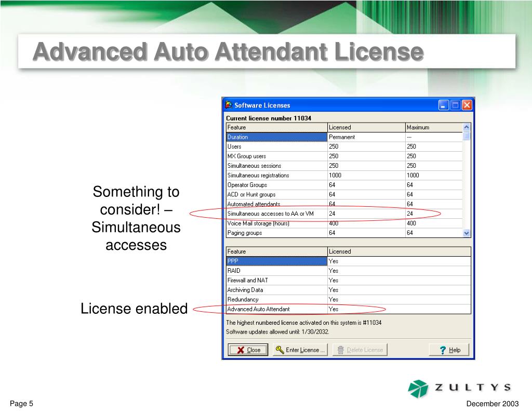
Task: Click the greyed Delete License button
Action: coord(360,350)
